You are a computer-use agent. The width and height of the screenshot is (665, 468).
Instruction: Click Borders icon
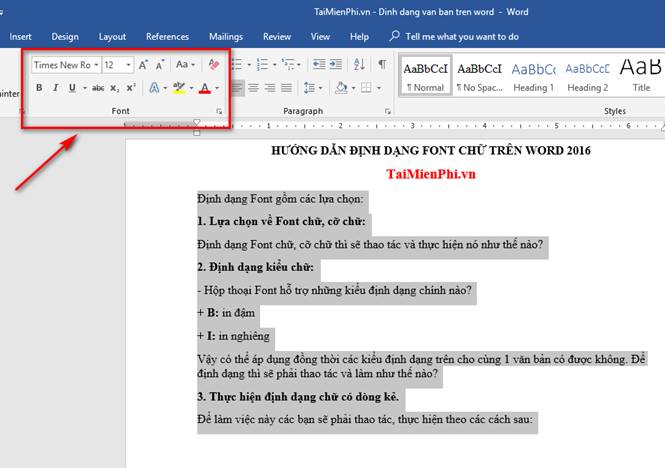[x=366, y=88]
